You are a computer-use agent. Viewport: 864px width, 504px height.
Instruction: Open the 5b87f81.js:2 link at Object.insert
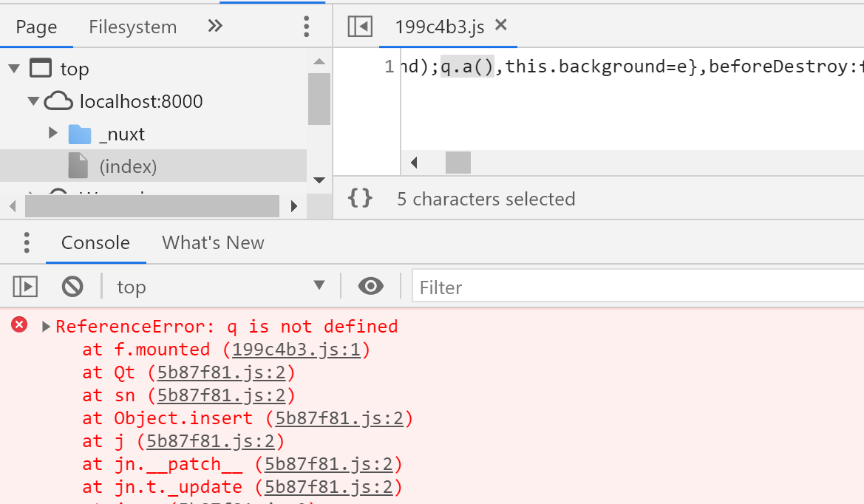(x=342, y=418)
